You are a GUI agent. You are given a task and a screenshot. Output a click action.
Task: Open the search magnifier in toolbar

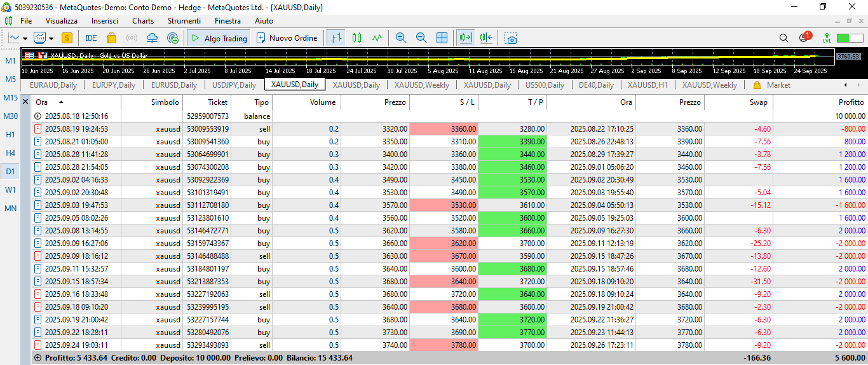pyautogui.click(x=783, y=38)
